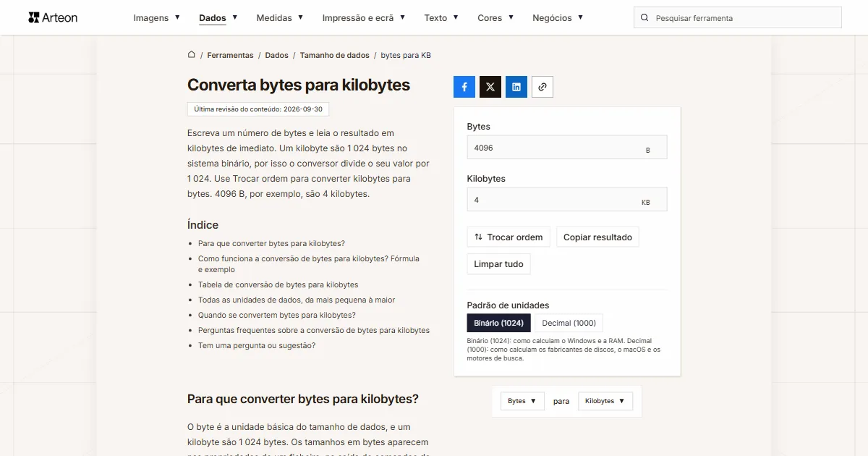Screen dimensions: 868x456
Task: Open the Dados breadcrumb link
Action: coord(276,55)
